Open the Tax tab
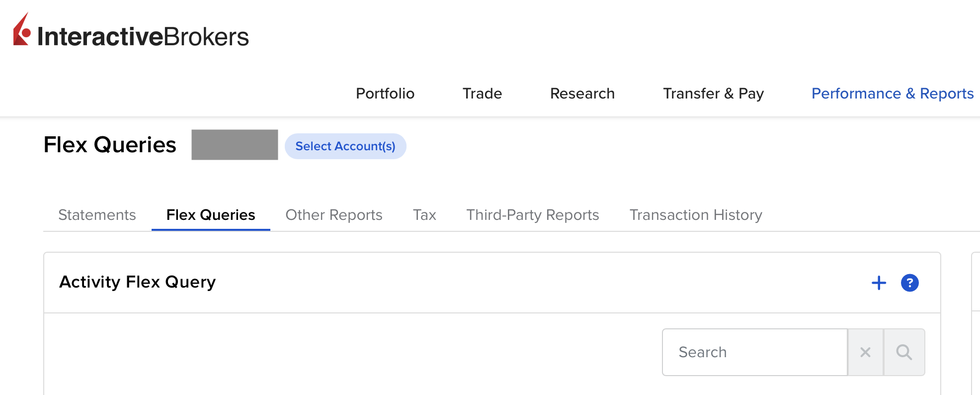This screenshot has width=980, height=395. coord(424,215)
